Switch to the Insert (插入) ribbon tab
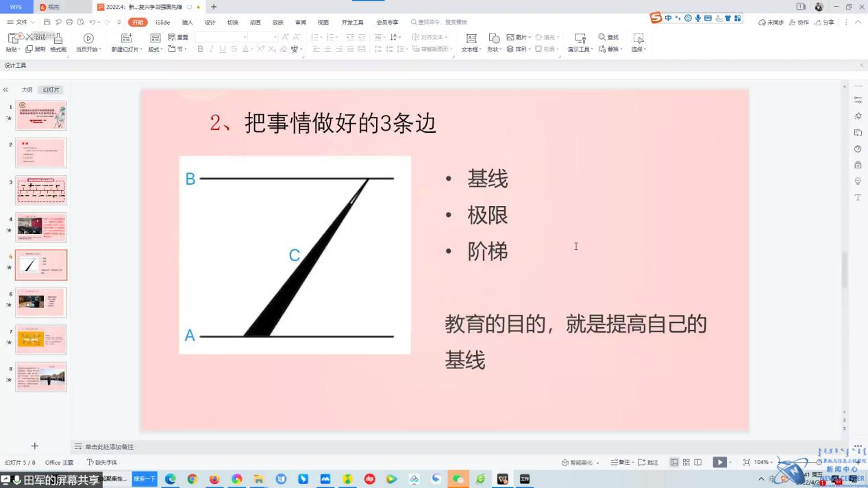Screen dimensions: 868x488 pos(187,23)
